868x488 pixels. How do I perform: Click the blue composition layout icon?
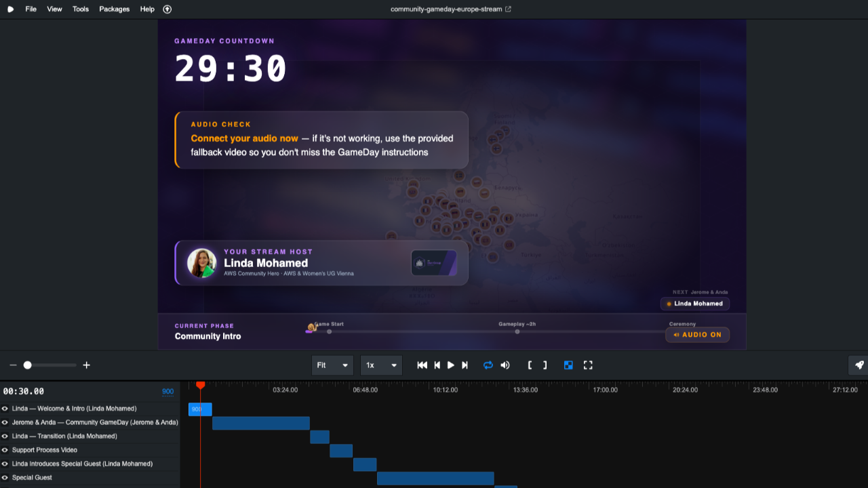(568, 365)
